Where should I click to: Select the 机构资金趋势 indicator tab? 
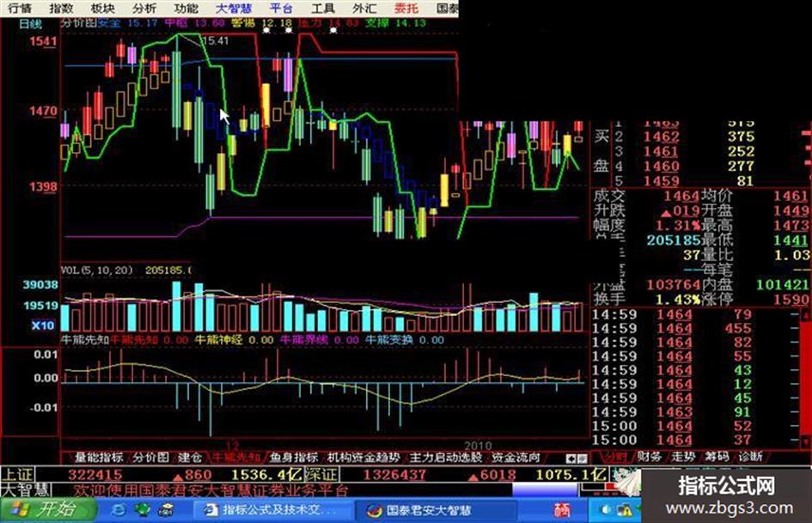tap(363, 457)
